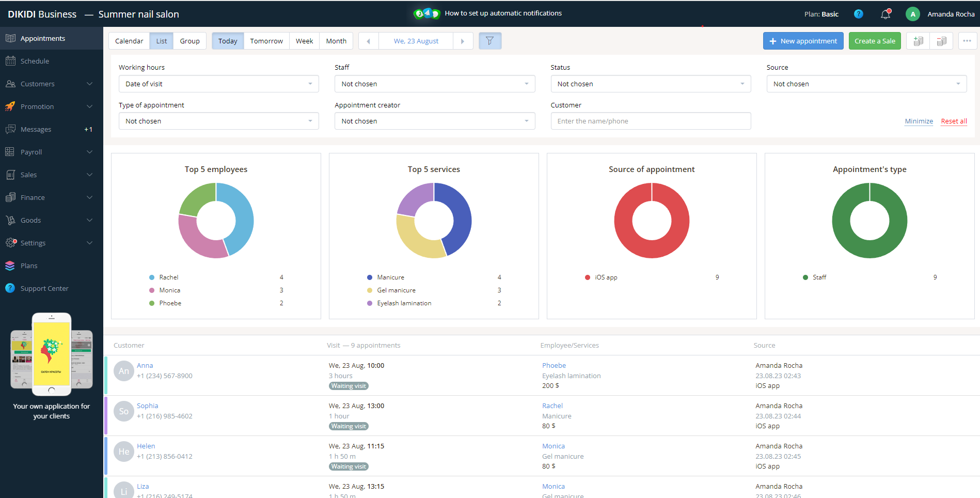Open the We, 23 August date picker
The width and height of the screenshot is (980, 498).
click(416, 41)
